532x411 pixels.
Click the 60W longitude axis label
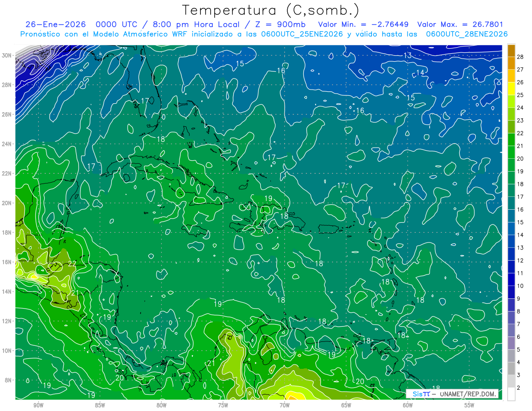tap(408, 405)
